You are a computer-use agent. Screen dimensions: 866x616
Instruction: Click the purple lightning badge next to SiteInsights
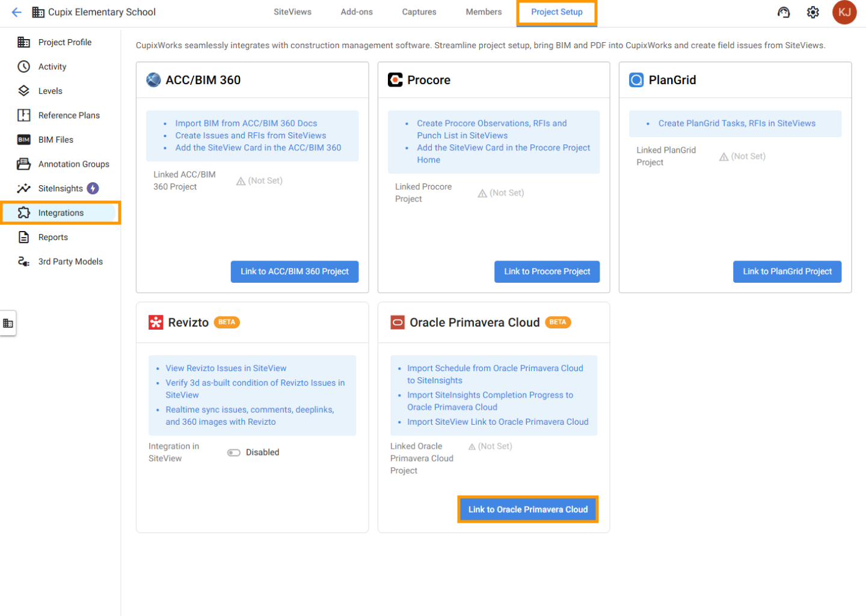pos(93,188)
